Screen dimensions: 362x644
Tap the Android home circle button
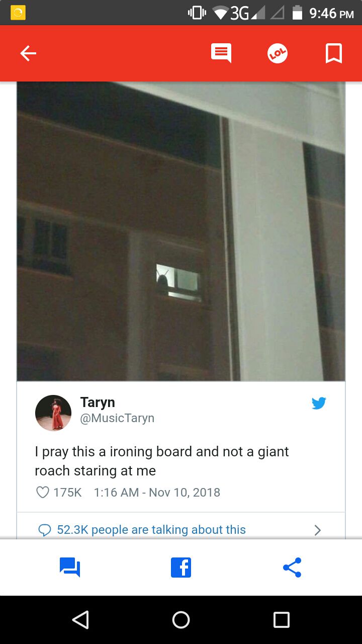pos(181,620)
